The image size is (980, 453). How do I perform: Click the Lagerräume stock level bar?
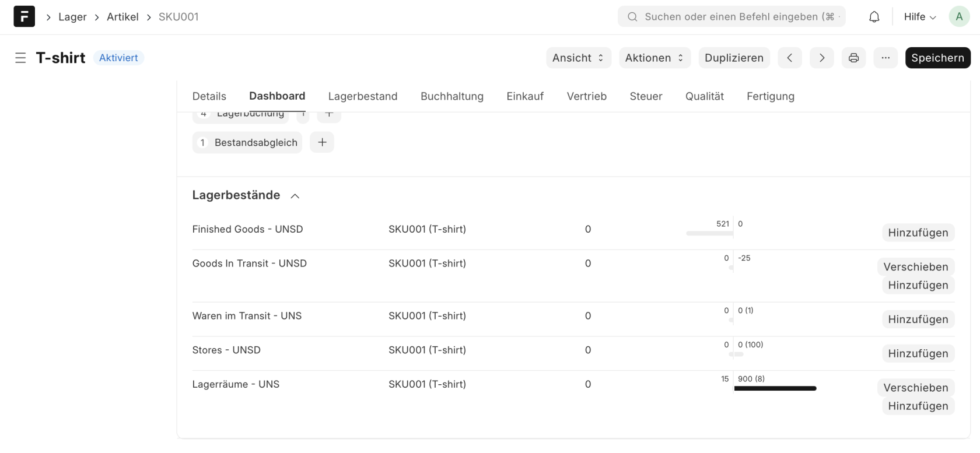(x=775, y=388)
